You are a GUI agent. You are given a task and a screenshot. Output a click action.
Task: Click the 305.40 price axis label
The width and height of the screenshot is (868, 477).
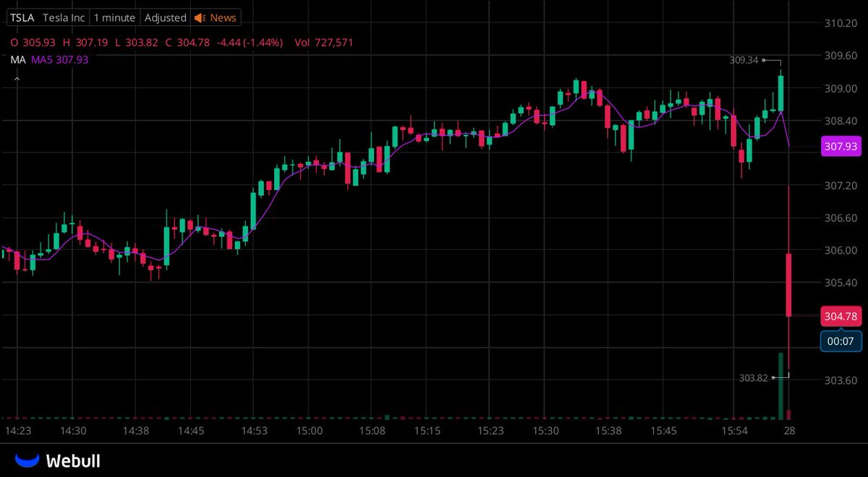(841, 283)
